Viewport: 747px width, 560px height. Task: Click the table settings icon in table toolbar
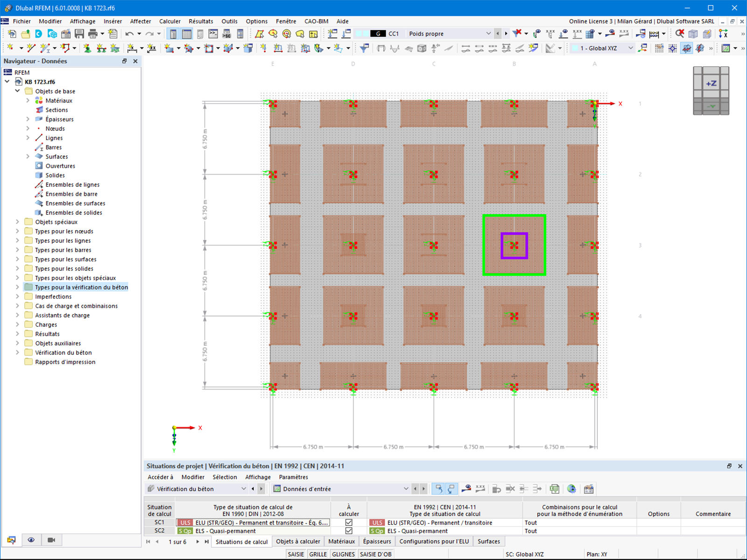pyautogui.click(x=589, y=489)
